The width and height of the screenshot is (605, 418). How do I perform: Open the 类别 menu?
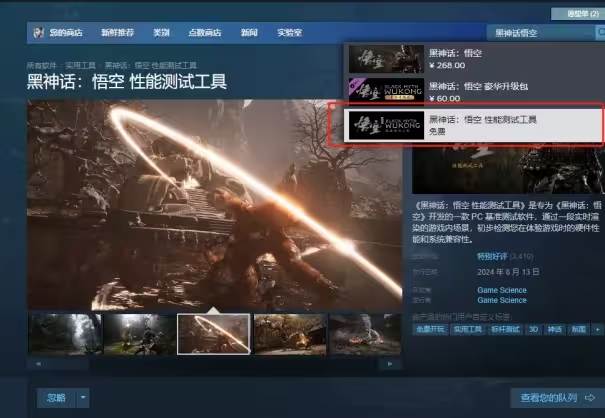click(161, 33)
